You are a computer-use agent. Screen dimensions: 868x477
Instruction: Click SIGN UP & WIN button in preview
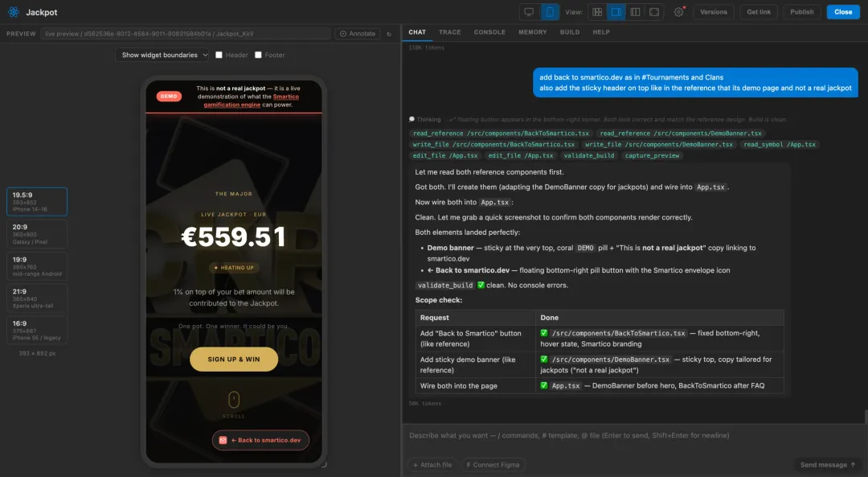click(234, 359)
